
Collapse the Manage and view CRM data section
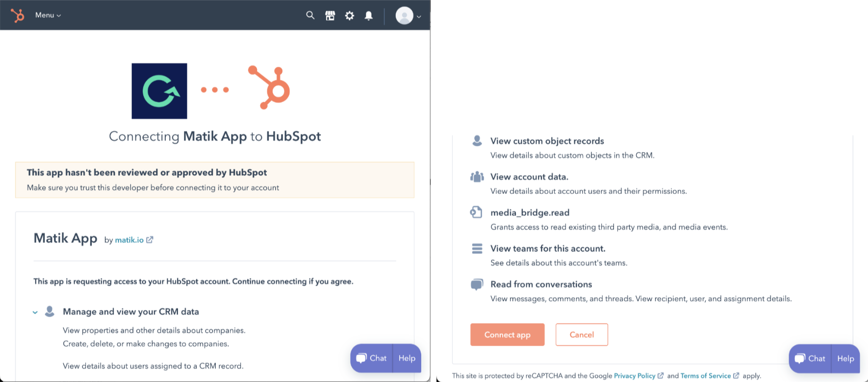click(35, 312)
